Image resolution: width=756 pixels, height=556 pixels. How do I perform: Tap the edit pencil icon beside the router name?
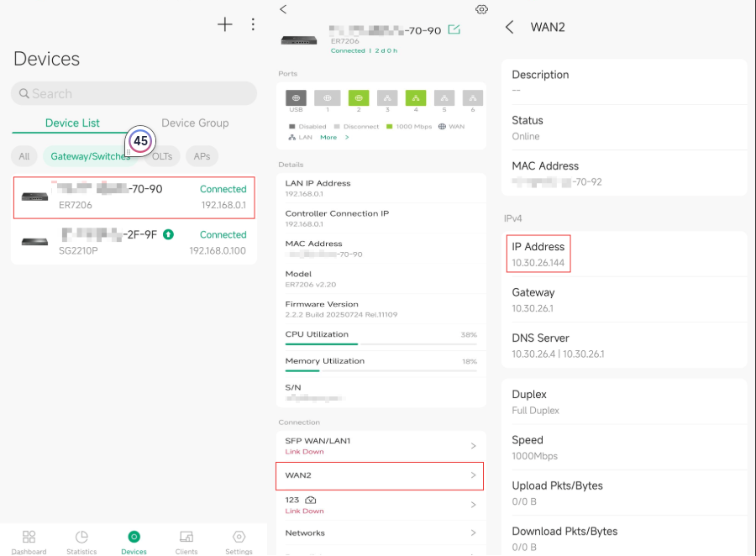point(454,28)
